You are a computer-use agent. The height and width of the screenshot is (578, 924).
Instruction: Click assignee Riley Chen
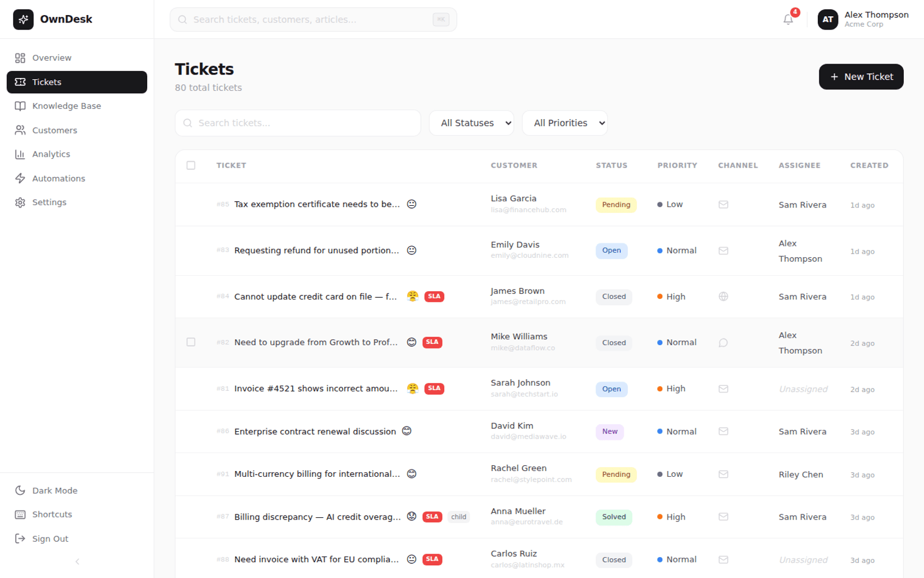tap(801, 475)
